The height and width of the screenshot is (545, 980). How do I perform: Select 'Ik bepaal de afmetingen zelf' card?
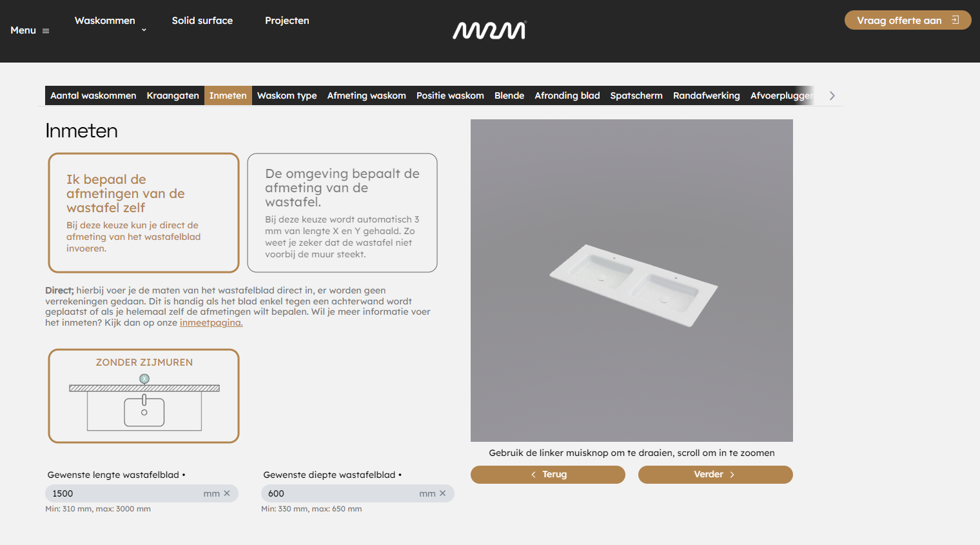coord(143,212)
